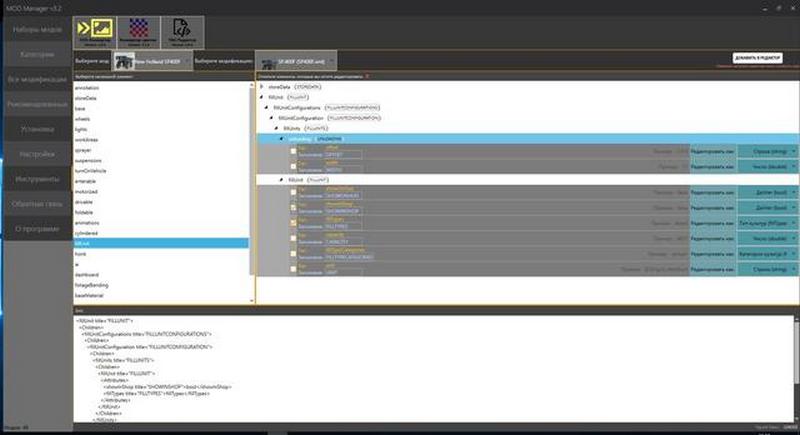Open Наборы модов in the sidebar
The width and height of the screenshot is (800, 435).
point(35,29)
